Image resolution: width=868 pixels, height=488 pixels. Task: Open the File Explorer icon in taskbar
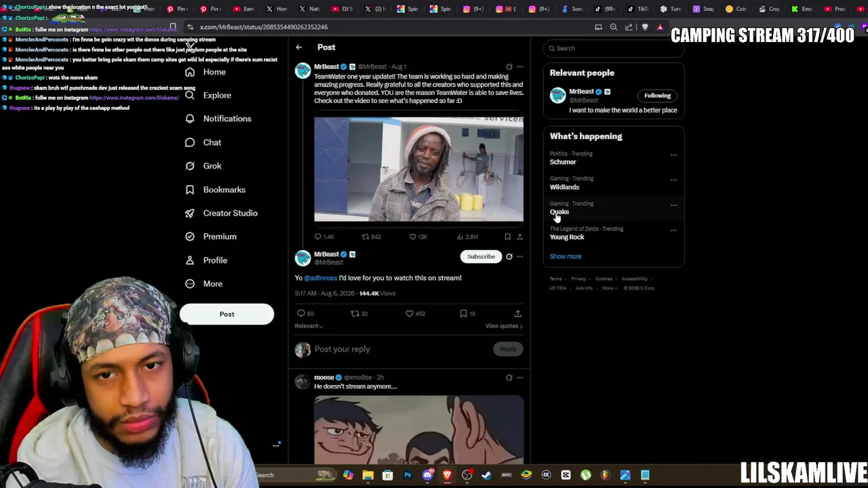368,475
